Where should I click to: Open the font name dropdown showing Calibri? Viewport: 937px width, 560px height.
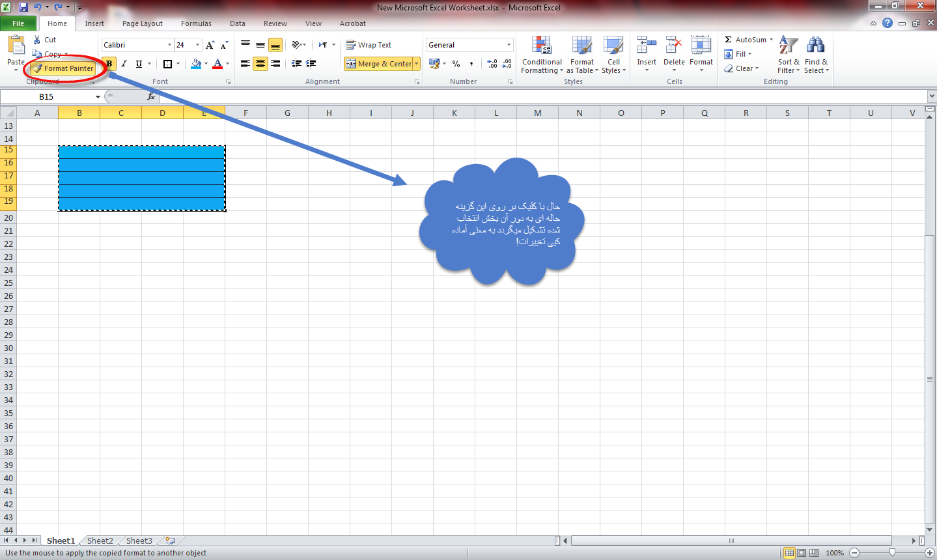169,45
